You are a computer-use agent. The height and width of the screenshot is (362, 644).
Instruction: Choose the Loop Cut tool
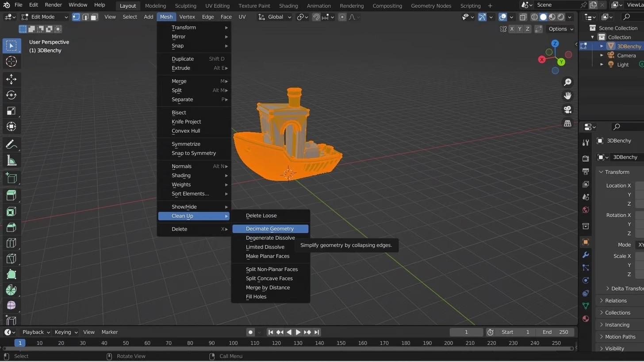(11, 243)
